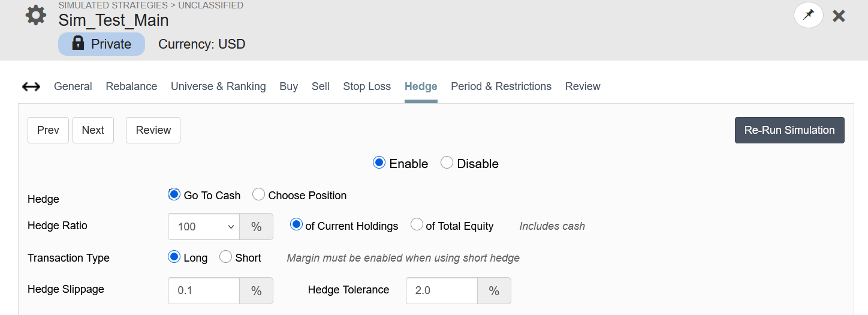Click the Private lock badge

coord(101,44)
